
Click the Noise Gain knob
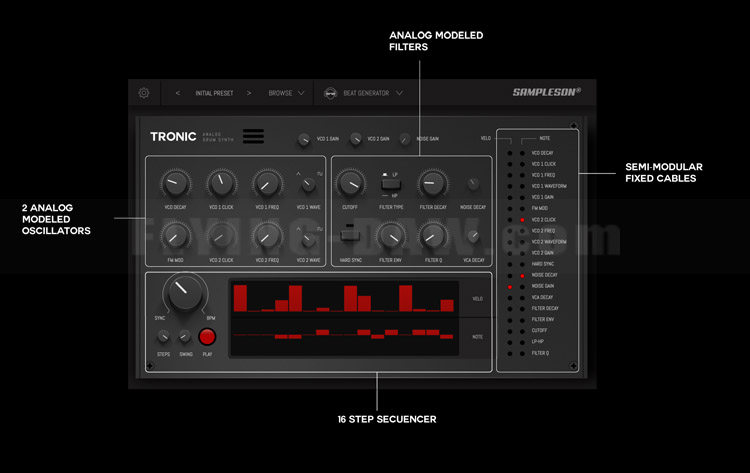(x=405, y=139)
